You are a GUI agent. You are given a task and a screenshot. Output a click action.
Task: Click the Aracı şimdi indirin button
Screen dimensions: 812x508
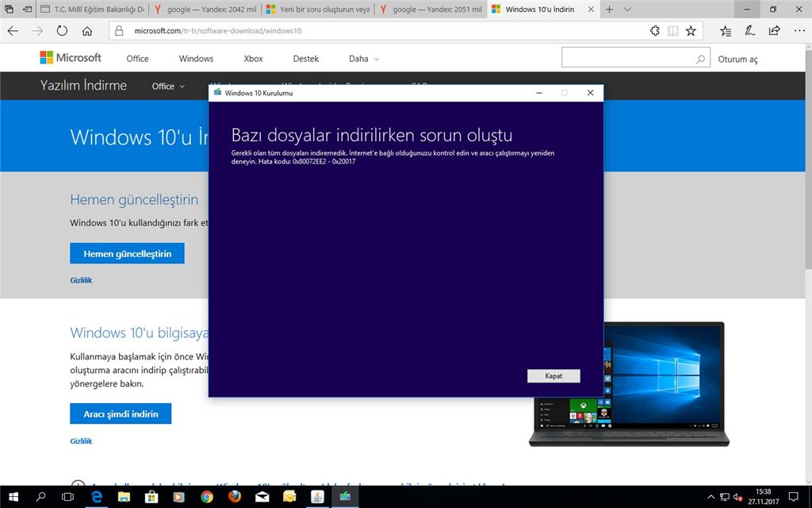[x=121, y=414]
